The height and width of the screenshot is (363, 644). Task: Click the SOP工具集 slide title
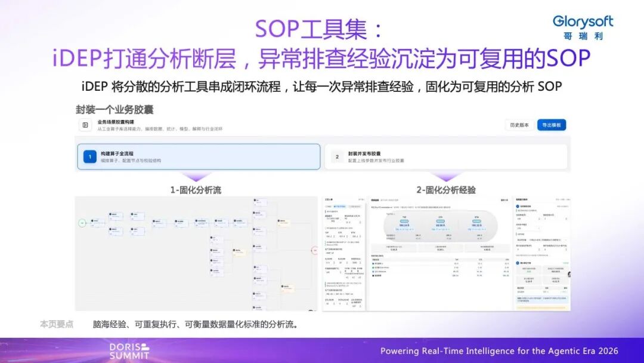319,29
